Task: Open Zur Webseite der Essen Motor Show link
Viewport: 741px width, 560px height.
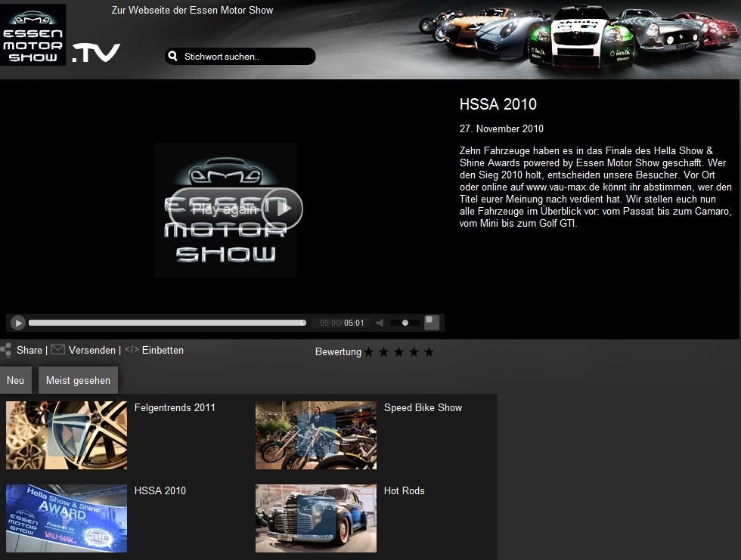Action: tap(192, 11)
